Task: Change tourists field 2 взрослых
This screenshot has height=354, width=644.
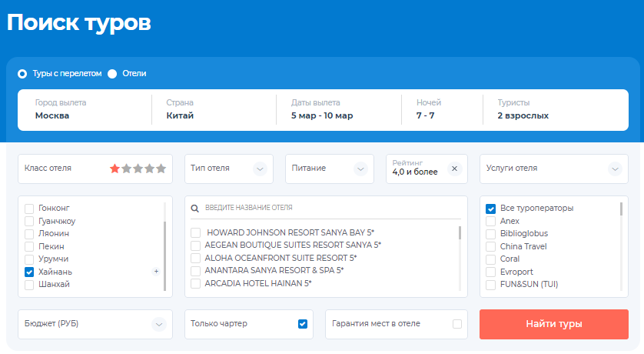Action: point(556,110)
